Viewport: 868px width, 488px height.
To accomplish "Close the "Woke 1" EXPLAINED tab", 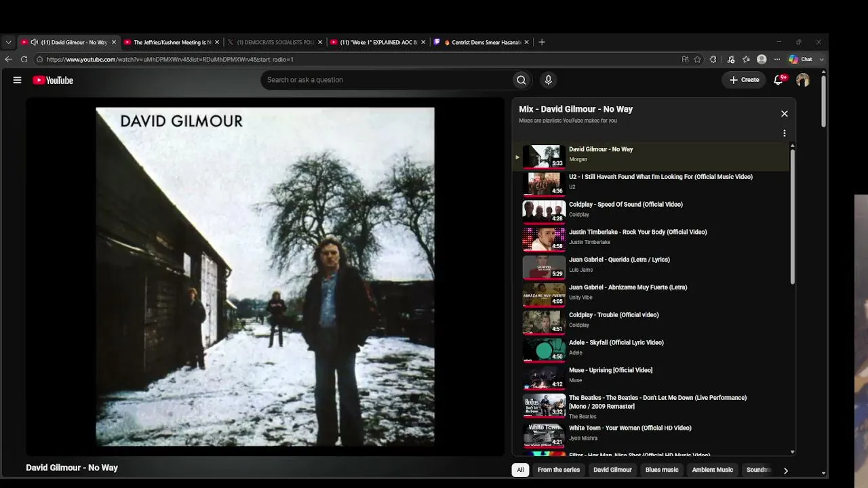I will coord(423,42).
